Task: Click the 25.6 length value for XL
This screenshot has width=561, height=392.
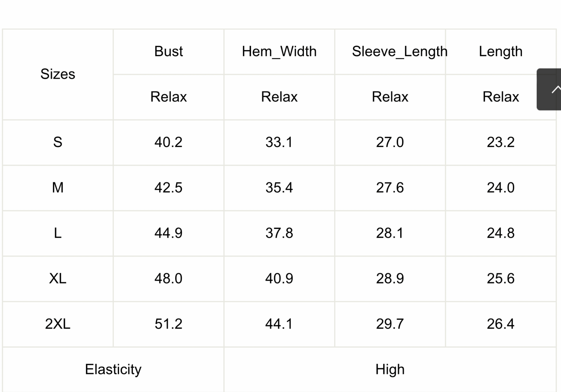Action: (501, 279)
